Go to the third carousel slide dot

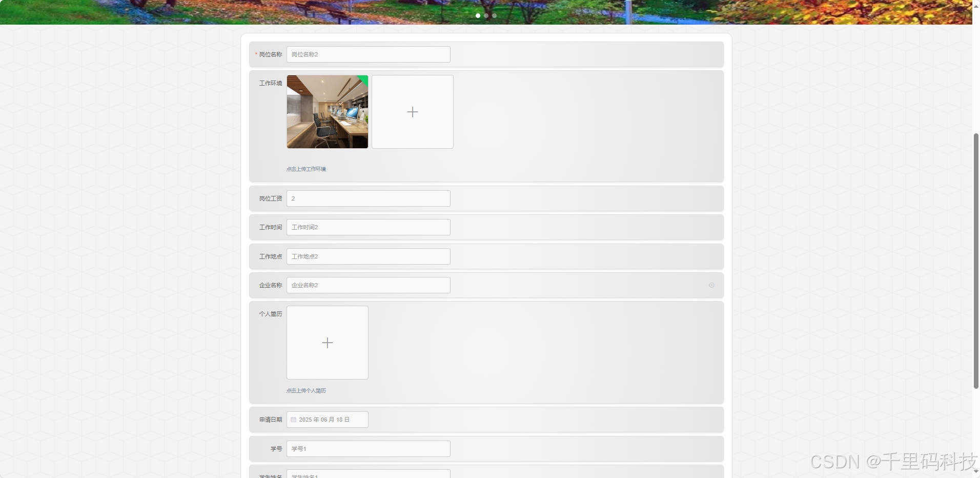[494, 15]
